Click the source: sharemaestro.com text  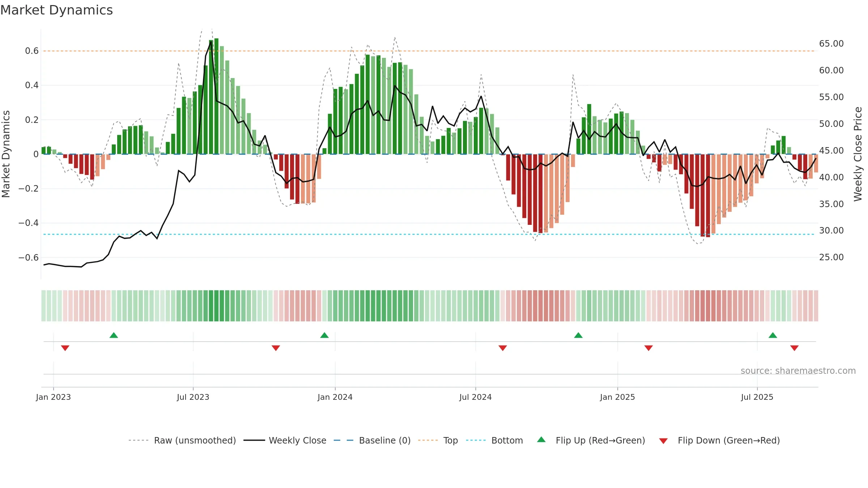tap(798, 371)
